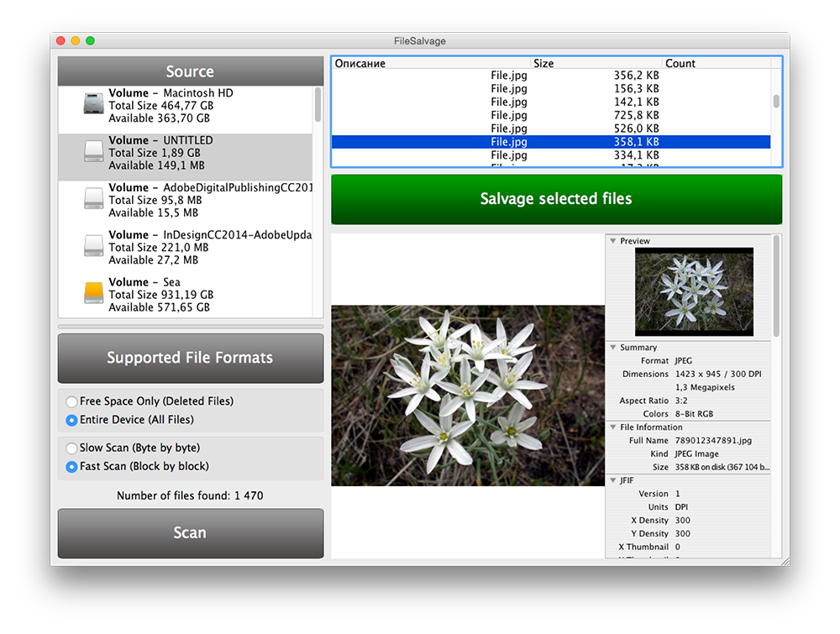The width and height of the screenshot is (840, 634).
Task: Click the yellow minimize window button
Action: click(x=76, y=40)
